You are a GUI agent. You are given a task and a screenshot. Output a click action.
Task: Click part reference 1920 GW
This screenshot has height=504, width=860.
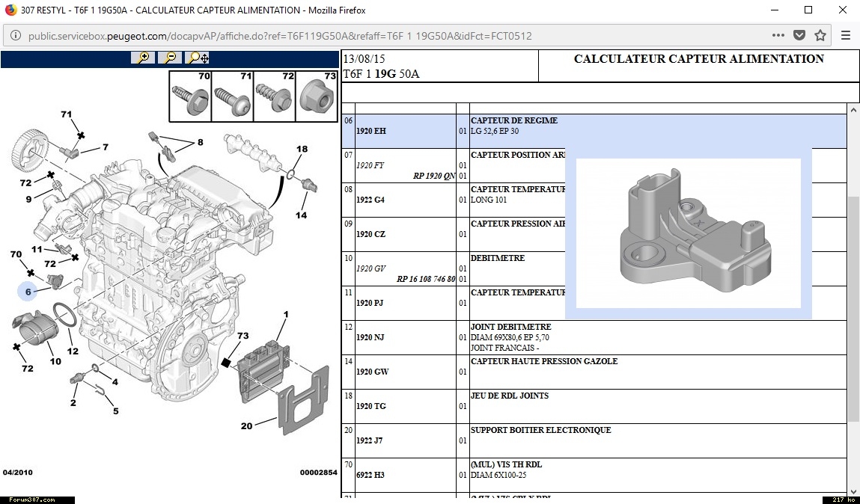372,372
